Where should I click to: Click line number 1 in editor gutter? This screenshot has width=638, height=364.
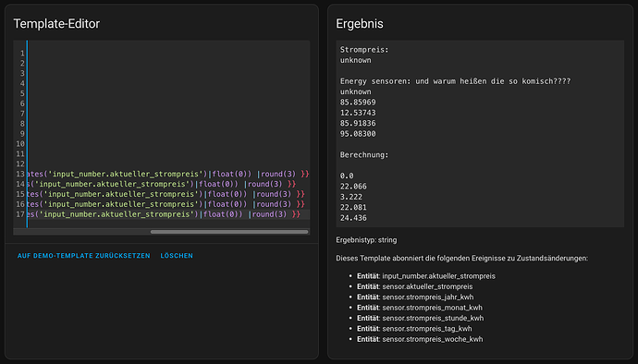click(22, 54)
